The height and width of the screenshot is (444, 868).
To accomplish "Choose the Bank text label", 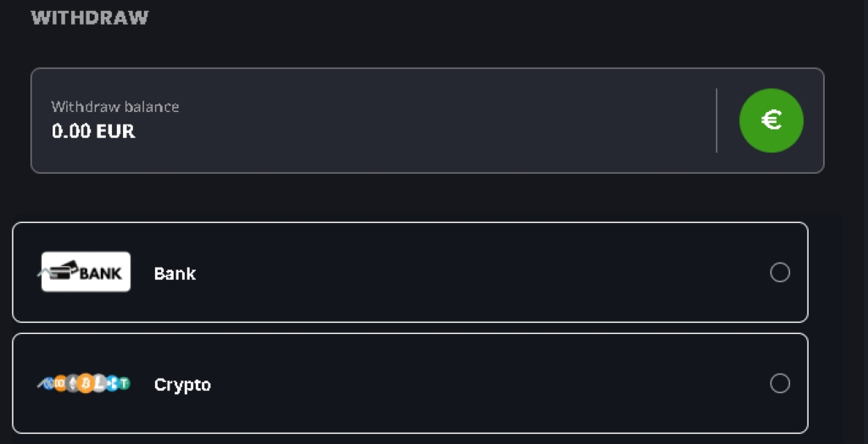I will pos(175,274).
